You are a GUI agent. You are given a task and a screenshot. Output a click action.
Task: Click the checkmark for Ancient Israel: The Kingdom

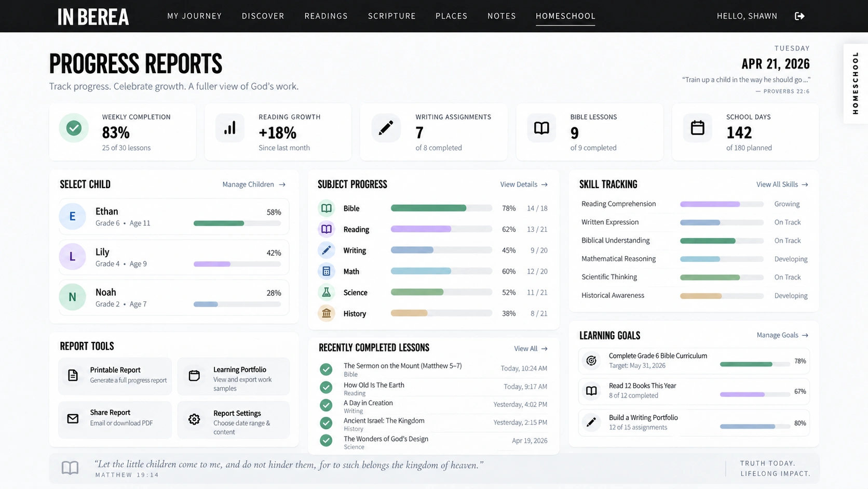point(326,423)
